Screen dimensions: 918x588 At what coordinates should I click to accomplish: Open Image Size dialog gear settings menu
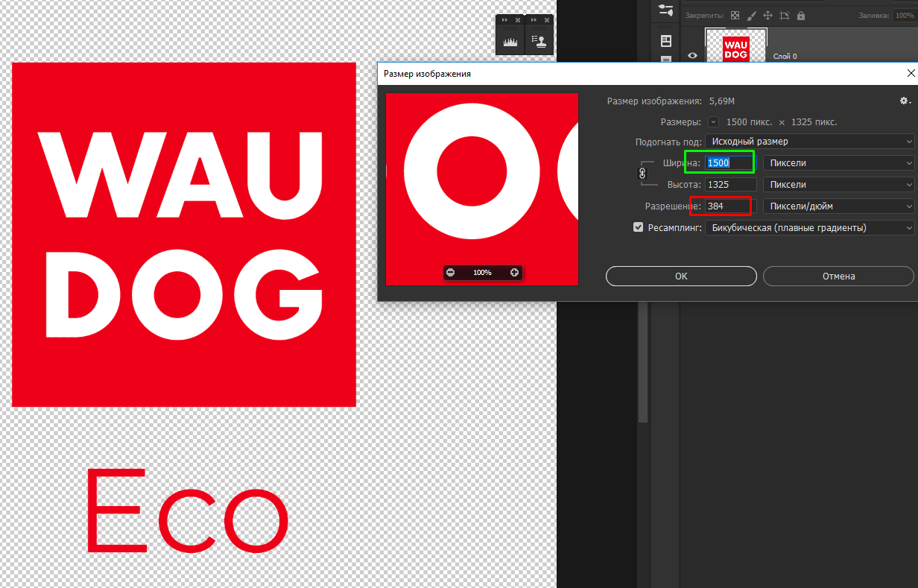click(905, 101)
